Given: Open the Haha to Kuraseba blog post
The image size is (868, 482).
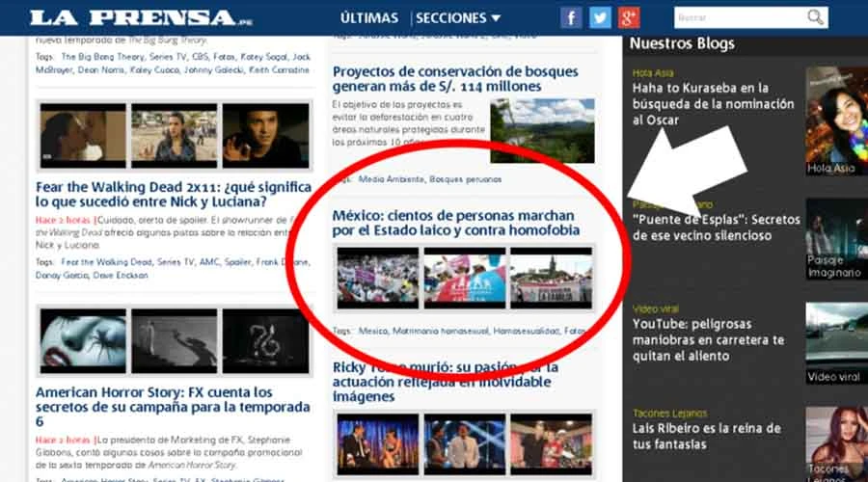Looking at the screenshot, I should 714,104.
